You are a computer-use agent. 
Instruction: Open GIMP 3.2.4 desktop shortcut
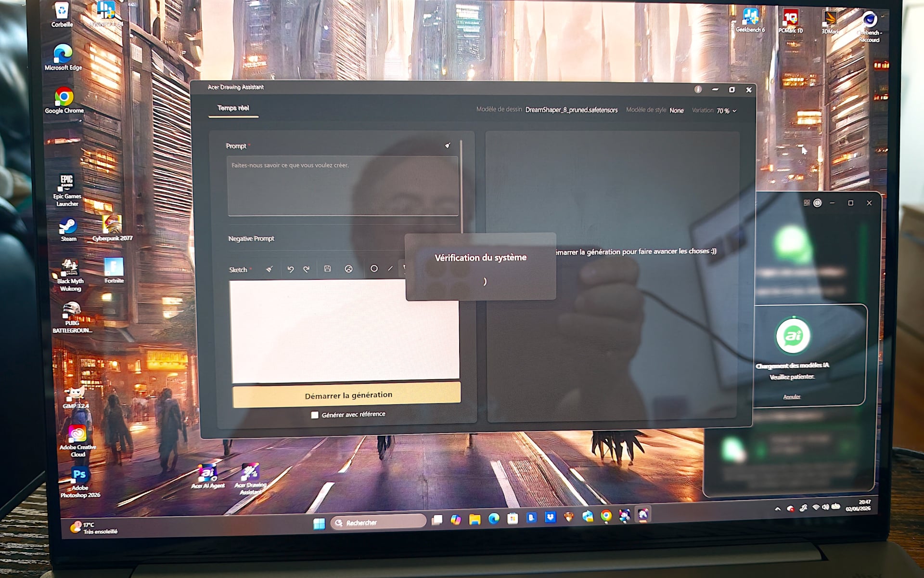[x=76, y=397]
